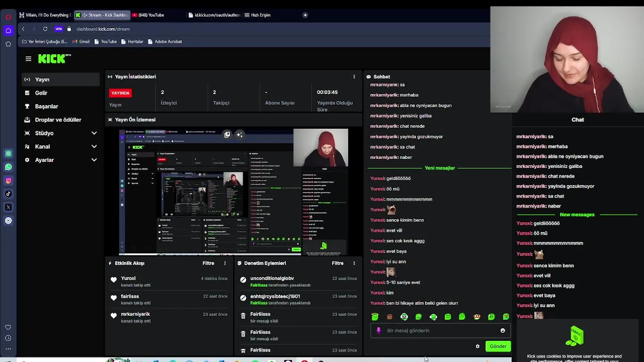Click the YAYINDA live status badge
Screen dimensions: 644x362
coord(120,93)
